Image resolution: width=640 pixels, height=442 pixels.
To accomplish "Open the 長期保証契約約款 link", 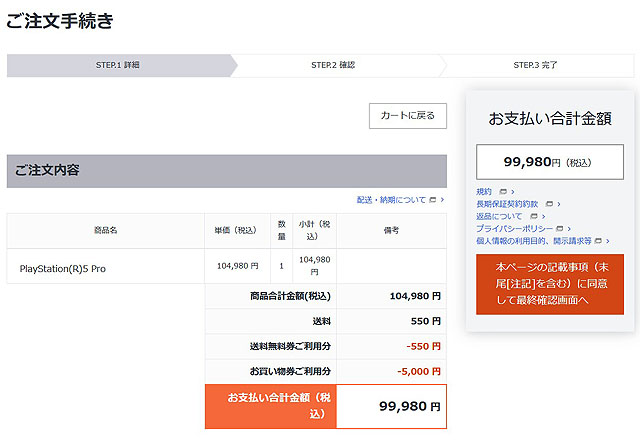I will click(x=507, y=204).
